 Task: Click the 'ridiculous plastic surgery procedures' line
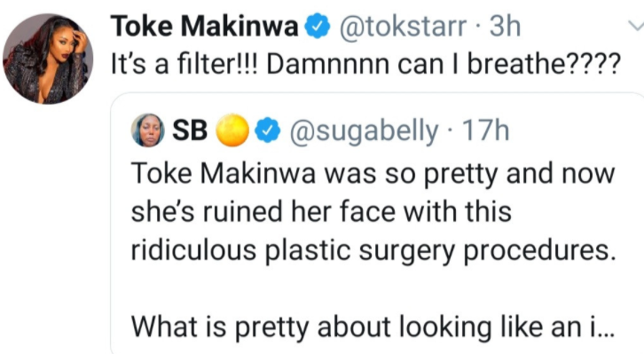[x=373, y=250]
